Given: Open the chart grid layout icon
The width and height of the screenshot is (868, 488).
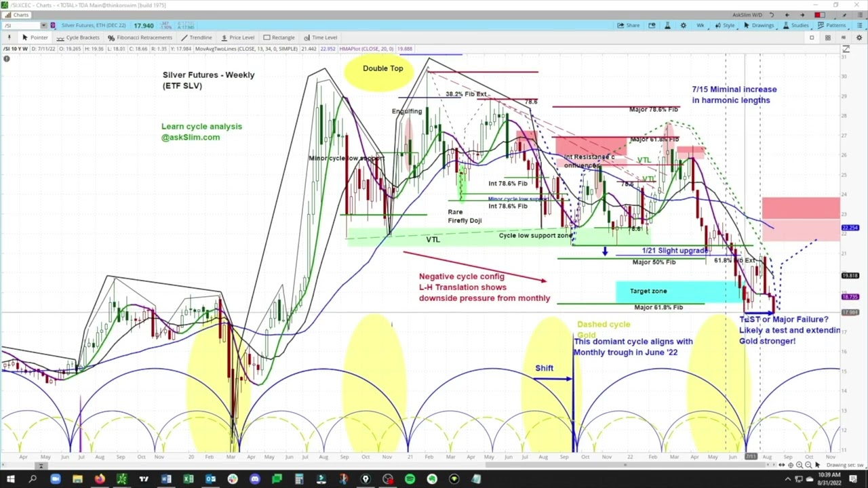Looking at the screenshot, I should (x=827, y=37).
